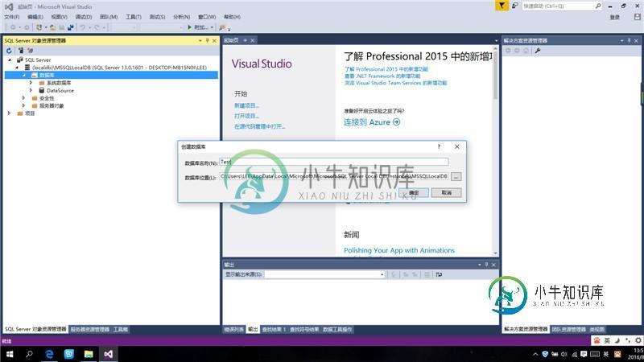Switch to 团队资源管理器 tab
The width and height of the screenshot is (644, 362).
pyautogui.click(x=569, y=329)
